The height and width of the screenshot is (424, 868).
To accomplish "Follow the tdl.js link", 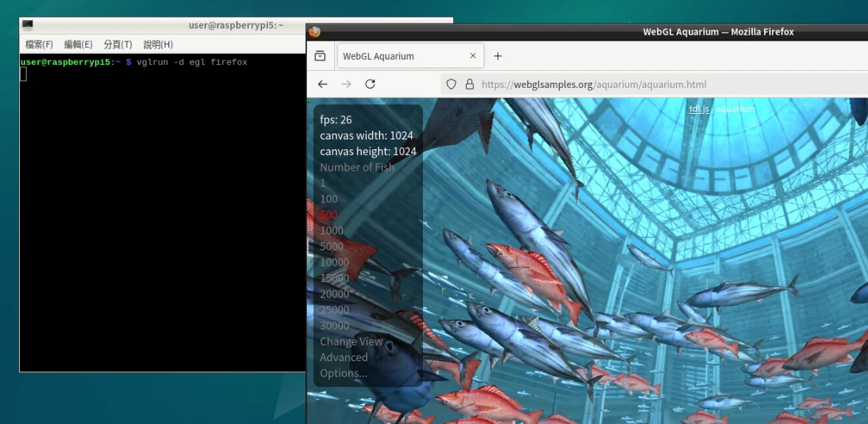I will click(698, 109).
